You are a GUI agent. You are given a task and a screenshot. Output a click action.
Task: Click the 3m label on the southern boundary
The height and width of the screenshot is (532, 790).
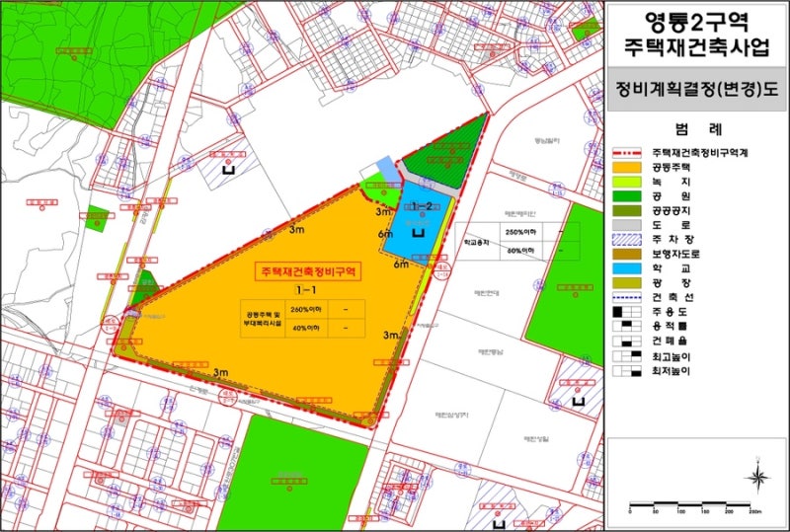pyautogui.click(x=220, y=372)
